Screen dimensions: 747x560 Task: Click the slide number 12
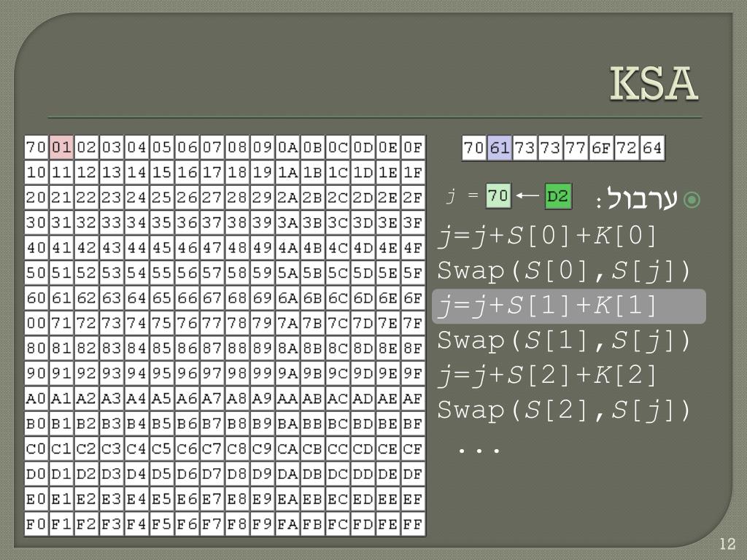727,544
